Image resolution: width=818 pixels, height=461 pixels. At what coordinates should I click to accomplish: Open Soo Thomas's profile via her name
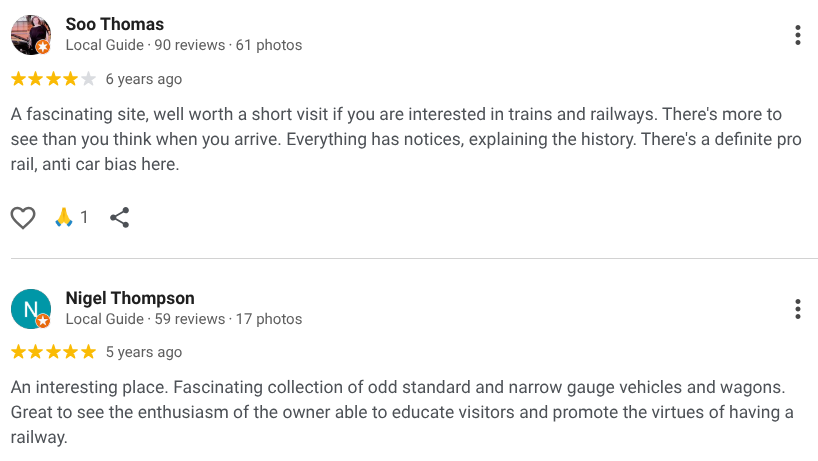(x=114, y=24)
